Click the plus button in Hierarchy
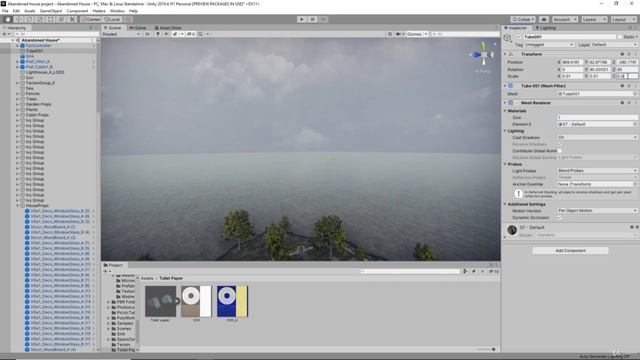Screen dimensions: 640x360 click(4, 34)
